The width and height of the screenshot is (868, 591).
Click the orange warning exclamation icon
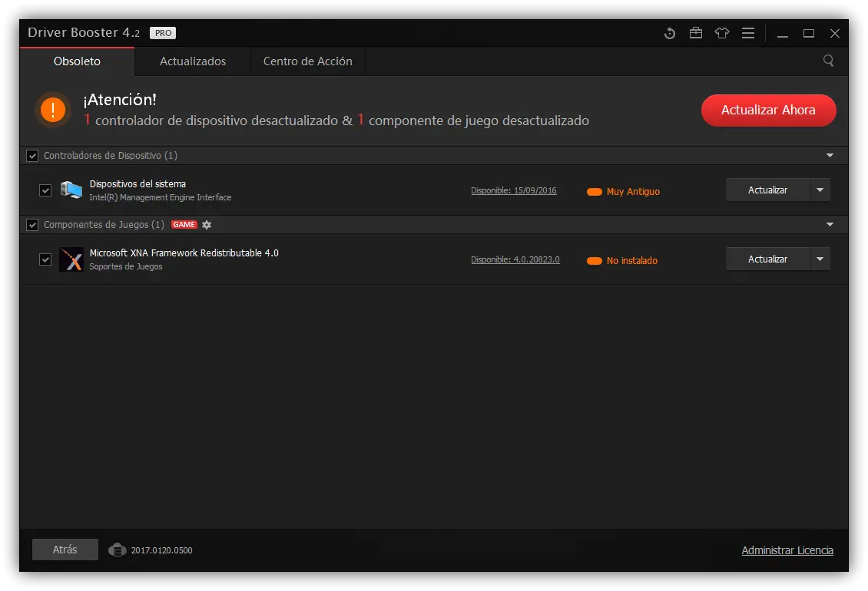pyautogui.click(x=53, y=110)
